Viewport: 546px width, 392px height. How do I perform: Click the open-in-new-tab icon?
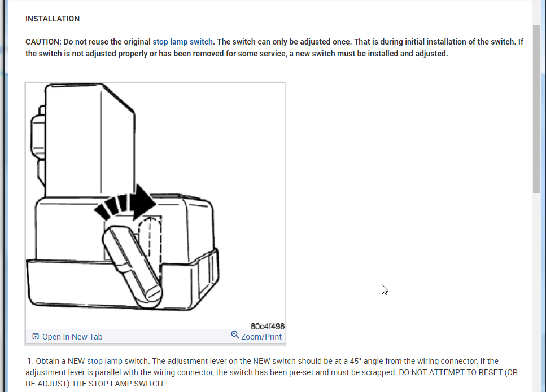(x=36, y=336)
